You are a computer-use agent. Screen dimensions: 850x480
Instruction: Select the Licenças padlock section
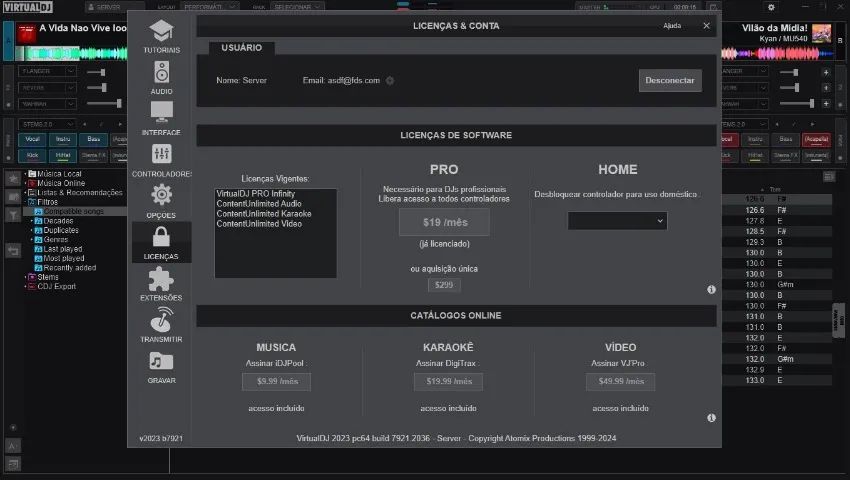tap(161, 242)
